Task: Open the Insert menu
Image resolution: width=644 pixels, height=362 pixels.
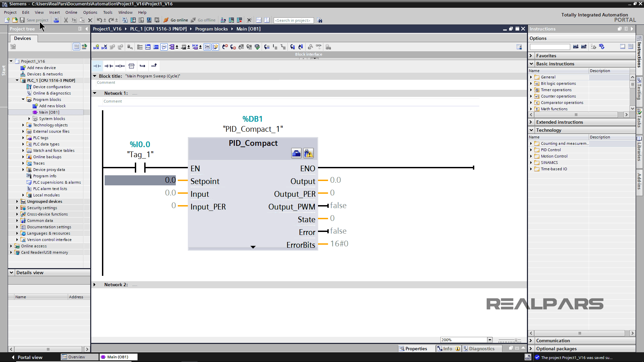Action: pos(54,12)
